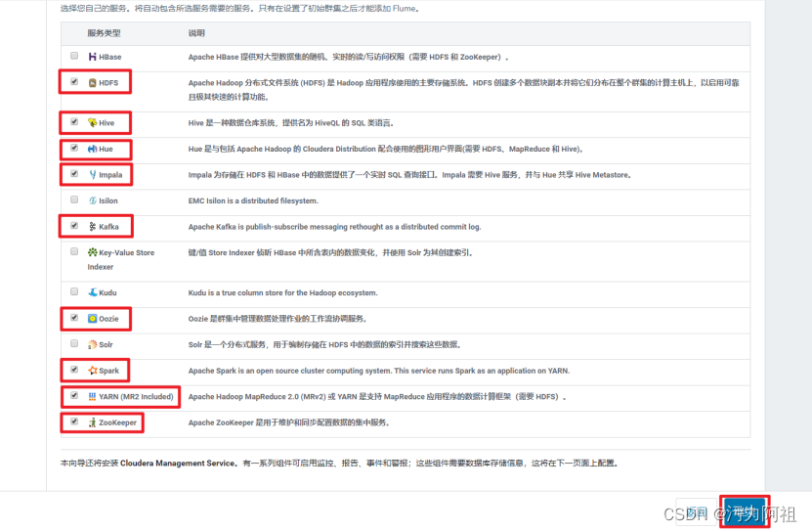Click the Hive bee icon

click(x=92, y=122)
